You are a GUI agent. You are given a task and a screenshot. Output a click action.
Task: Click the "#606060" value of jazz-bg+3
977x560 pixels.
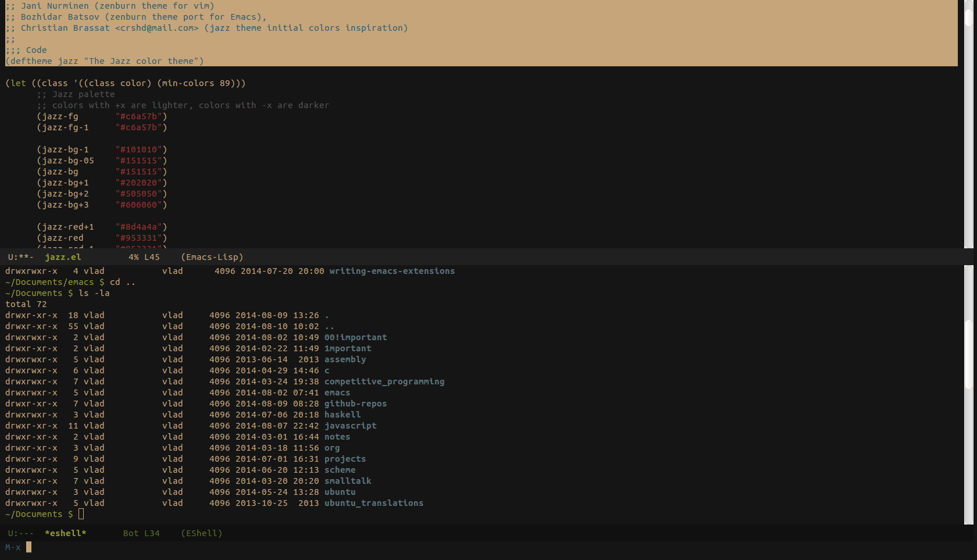click(138, 205)
